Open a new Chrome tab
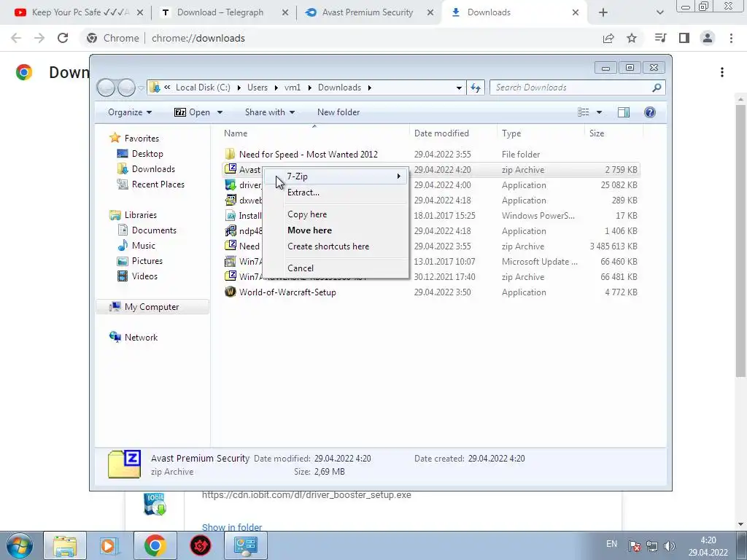The width and height of the screenshot is (747, 560). click(603, 12)
